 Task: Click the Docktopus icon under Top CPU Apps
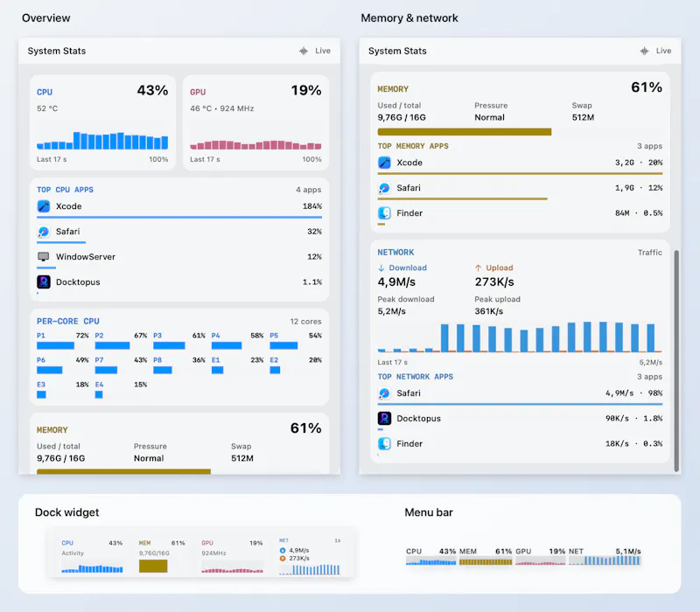[44, 282]
